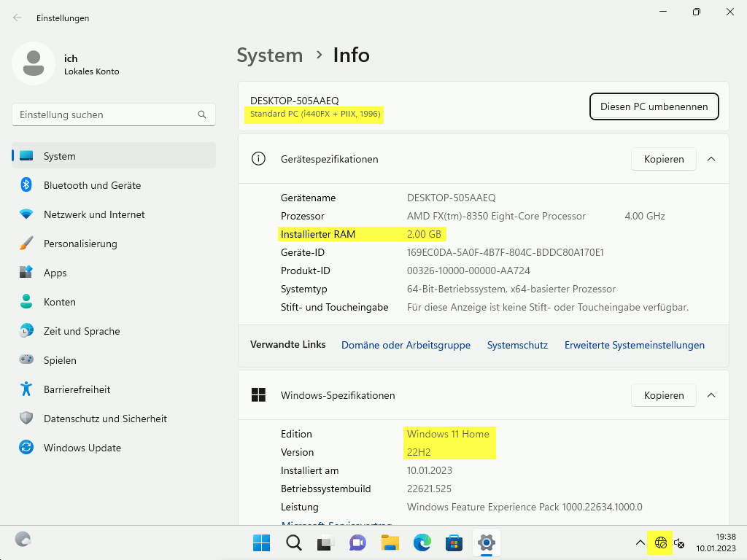Screen dimensions: 747x560
Task: Click the Windows Feature Experience Pack text
Action: point(525,507)
